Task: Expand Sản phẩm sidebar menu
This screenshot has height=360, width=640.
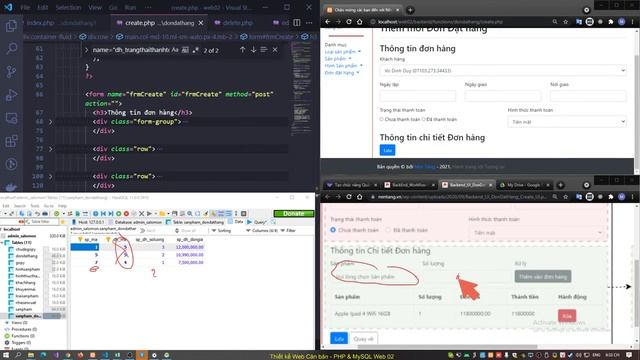Action: (x=338, y=59)
